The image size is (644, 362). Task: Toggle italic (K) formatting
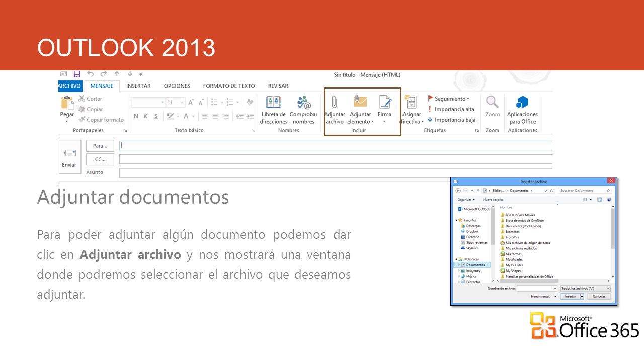click(146, 116)
